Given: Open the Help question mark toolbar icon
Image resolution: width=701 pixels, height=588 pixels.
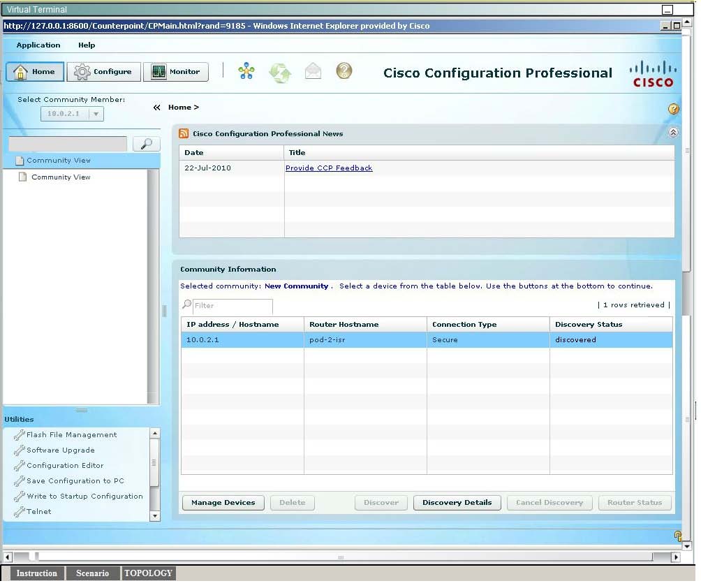Looking at the screenshot, I should [344, 71].
